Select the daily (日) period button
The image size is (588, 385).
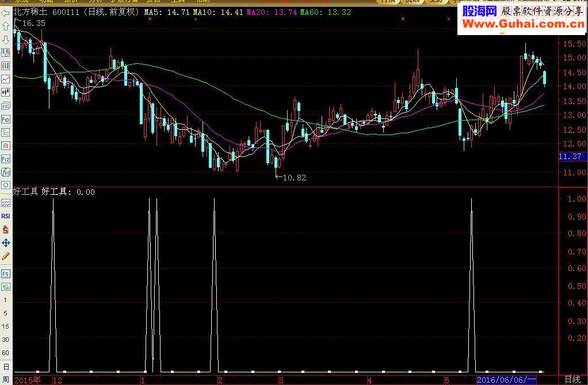coord(5,367)
